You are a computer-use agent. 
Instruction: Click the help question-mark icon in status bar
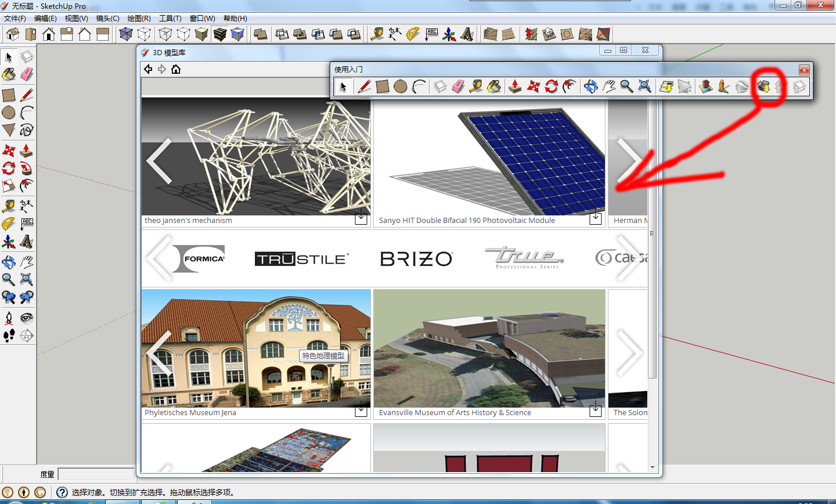(62, 492)
